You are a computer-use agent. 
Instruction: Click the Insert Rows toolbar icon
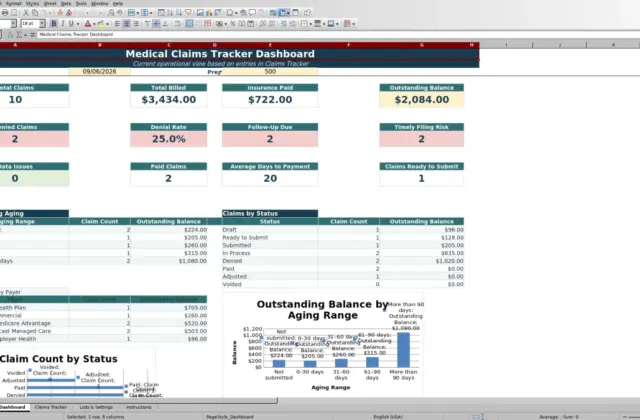click(131, 13)
